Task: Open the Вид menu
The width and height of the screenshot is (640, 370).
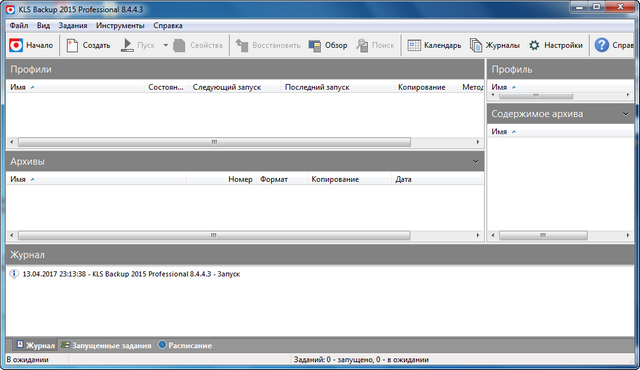Action: [x=43, y=25]
